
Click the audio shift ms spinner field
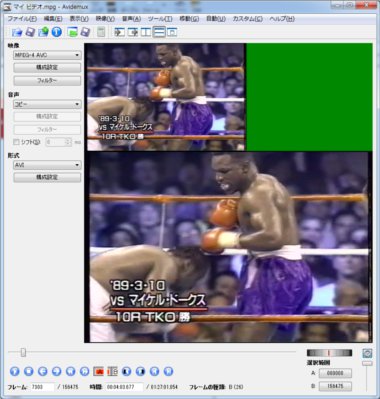[59, 142]
